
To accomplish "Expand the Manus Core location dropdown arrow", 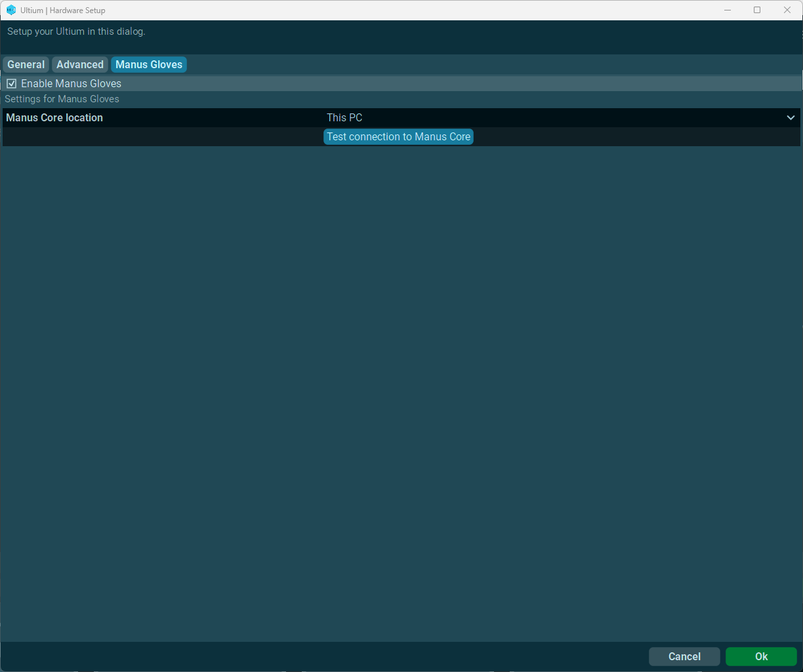I will [791, 118].
